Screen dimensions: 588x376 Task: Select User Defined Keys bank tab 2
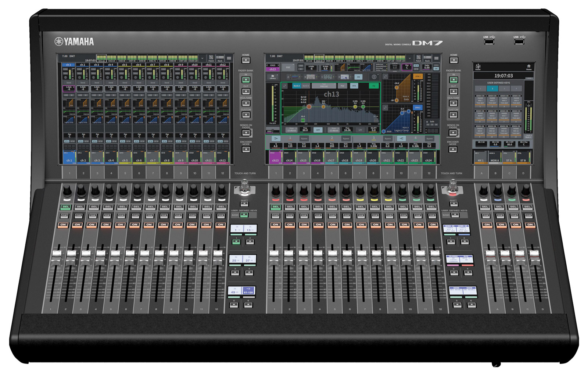click(492, 89)
